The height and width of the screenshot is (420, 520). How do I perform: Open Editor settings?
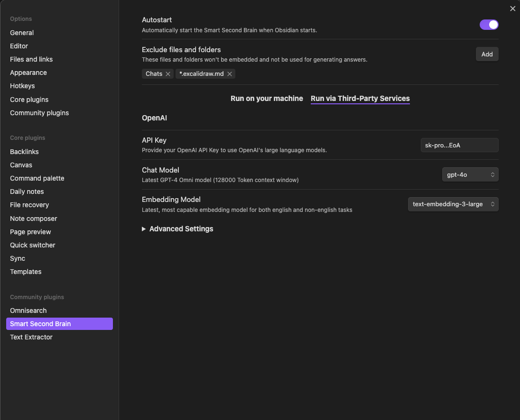click(19, 46)
